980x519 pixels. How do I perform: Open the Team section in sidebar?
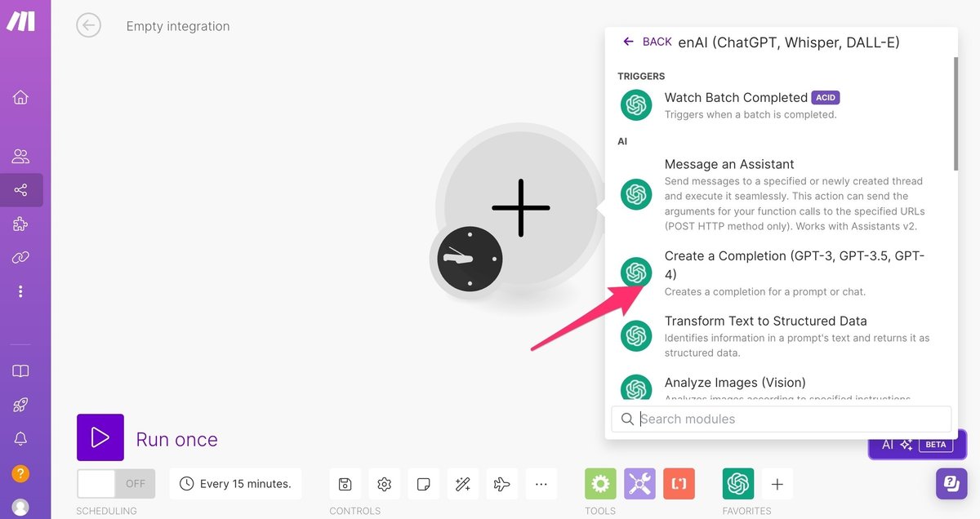tap(20, 156)
